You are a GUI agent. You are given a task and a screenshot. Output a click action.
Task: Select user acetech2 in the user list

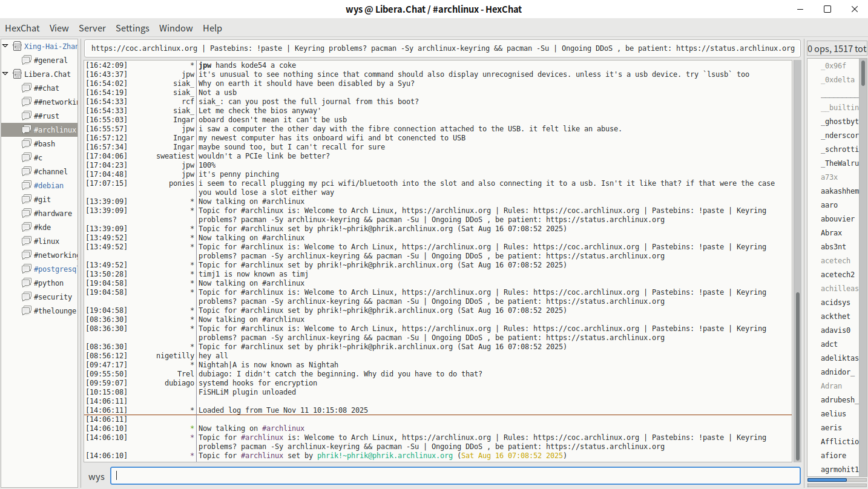(838, 275)
